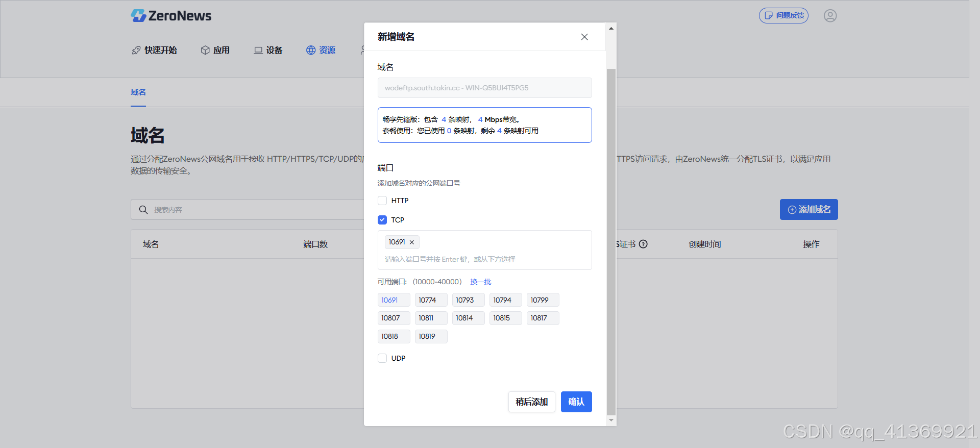Image resolution: width=980 pixels, height=448 pixels.
Task: Click the 创建时间 column header
Action: click(x=704, y=244)
